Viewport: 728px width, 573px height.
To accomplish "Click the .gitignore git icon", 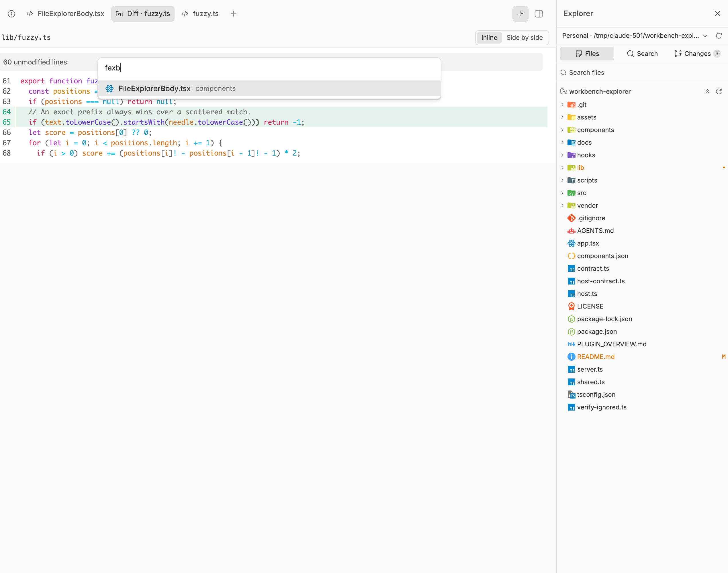I will [571, 218].
